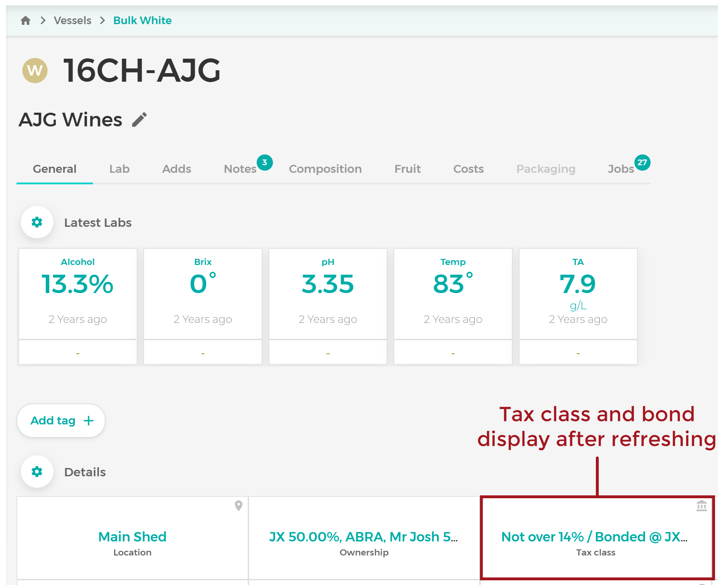The width and height of the screenshot is (728, 585).
Task: Click the home icon in the breadcrumb
Action: point(25,21)
